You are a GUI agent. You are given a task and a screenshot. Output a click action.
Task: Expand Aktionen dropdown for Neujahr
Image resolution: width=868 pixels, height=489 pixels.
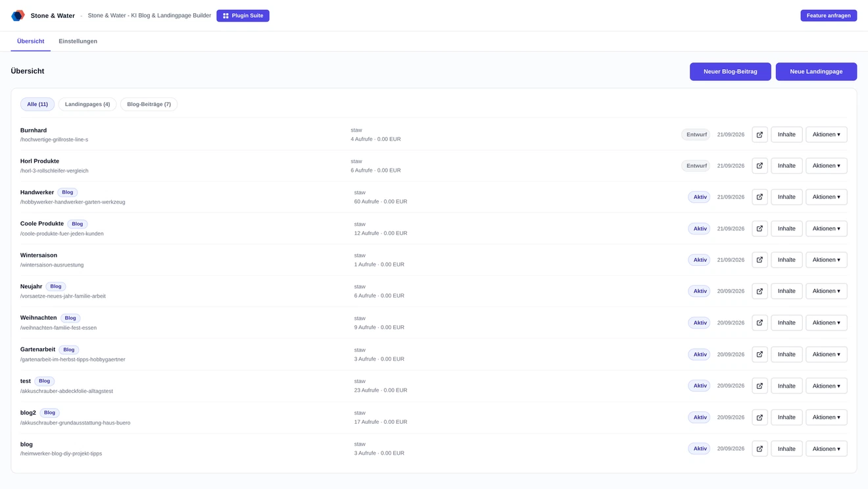coord(826,291)
